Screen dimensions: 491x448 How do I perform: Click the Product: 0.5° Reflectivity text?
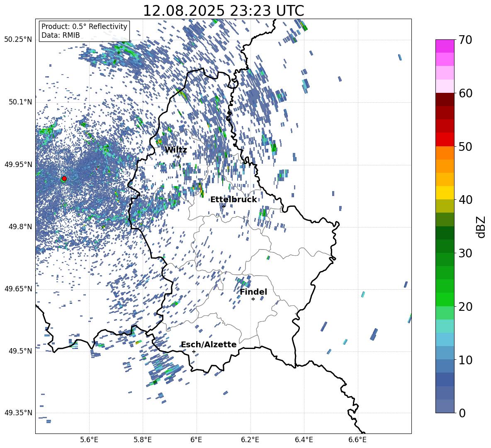tap(84, 27)
